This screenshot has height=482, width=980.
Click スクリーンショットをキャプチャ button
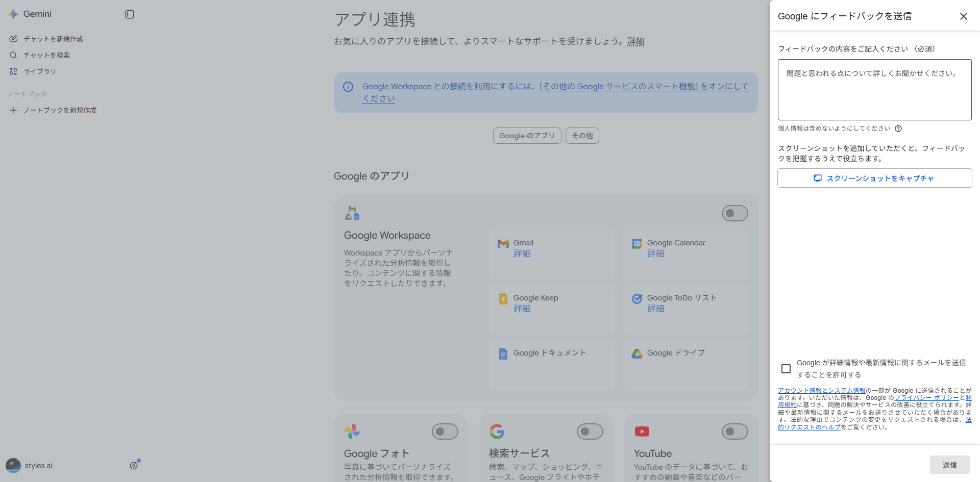pos(875,178)
